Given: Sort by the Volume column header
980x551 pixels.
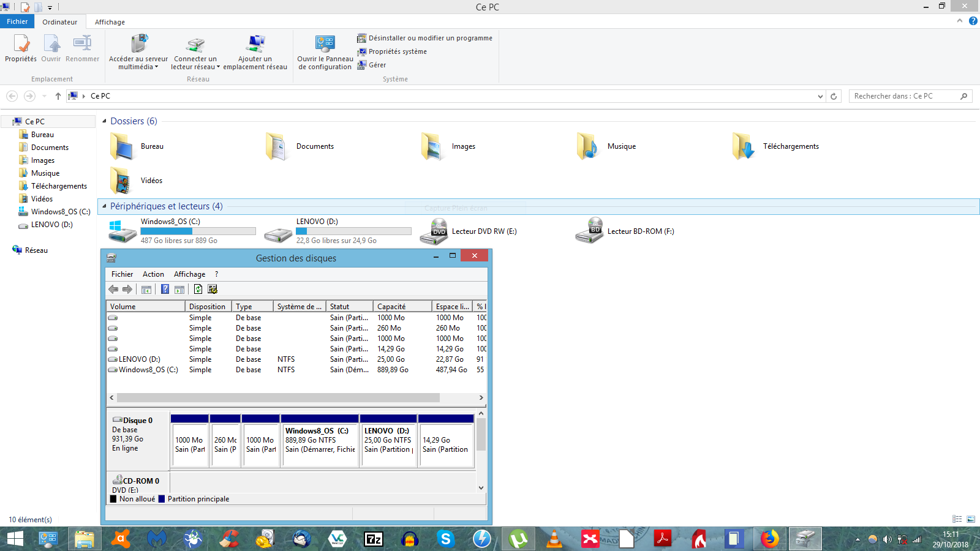Looking at the screenshot, I should pos(146,306).
